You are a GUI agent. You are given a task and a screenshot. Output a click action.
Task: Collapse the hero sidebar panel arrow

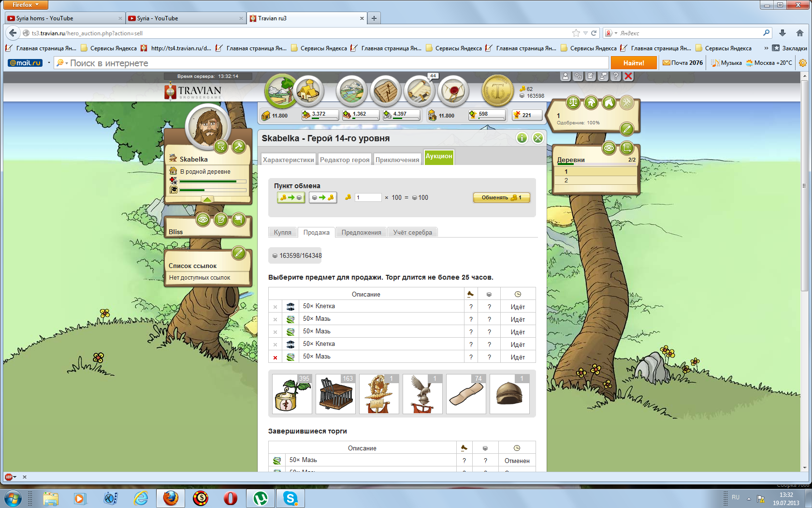[207, 199]
